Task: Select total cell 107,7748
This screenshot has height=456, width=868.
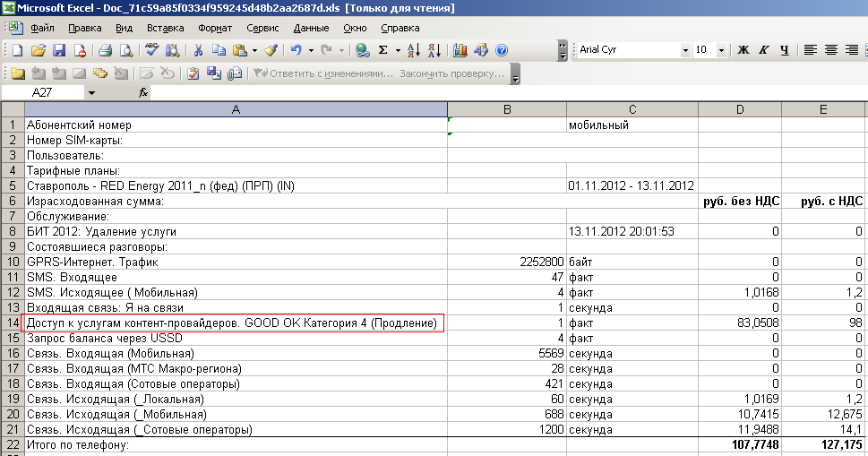Action: 740,445
